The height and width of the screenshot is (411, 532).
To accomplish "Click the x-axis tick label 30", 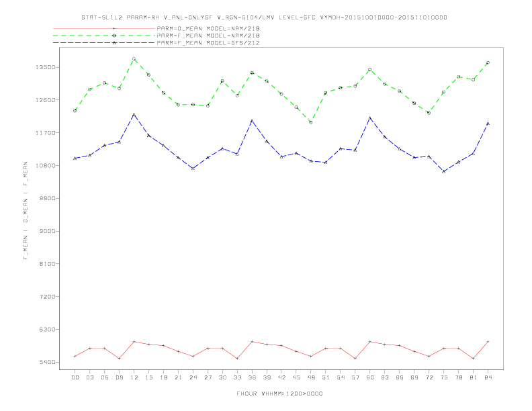I will (222, 377).
